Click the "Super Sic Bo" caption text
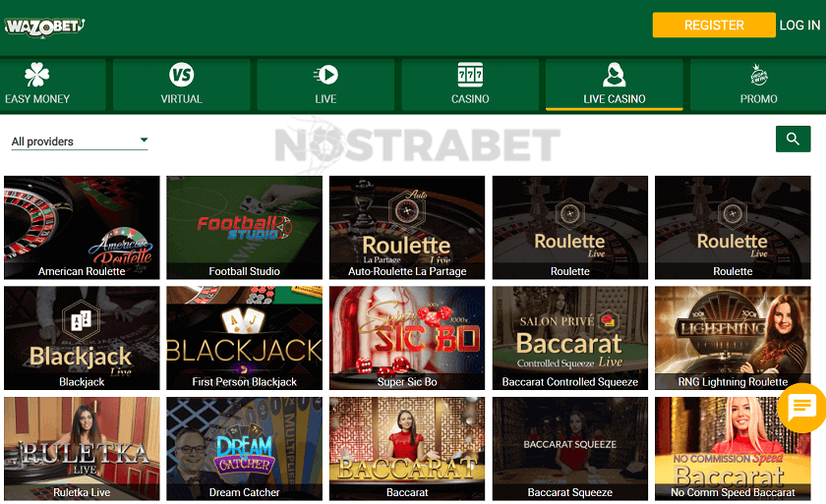 407,382
